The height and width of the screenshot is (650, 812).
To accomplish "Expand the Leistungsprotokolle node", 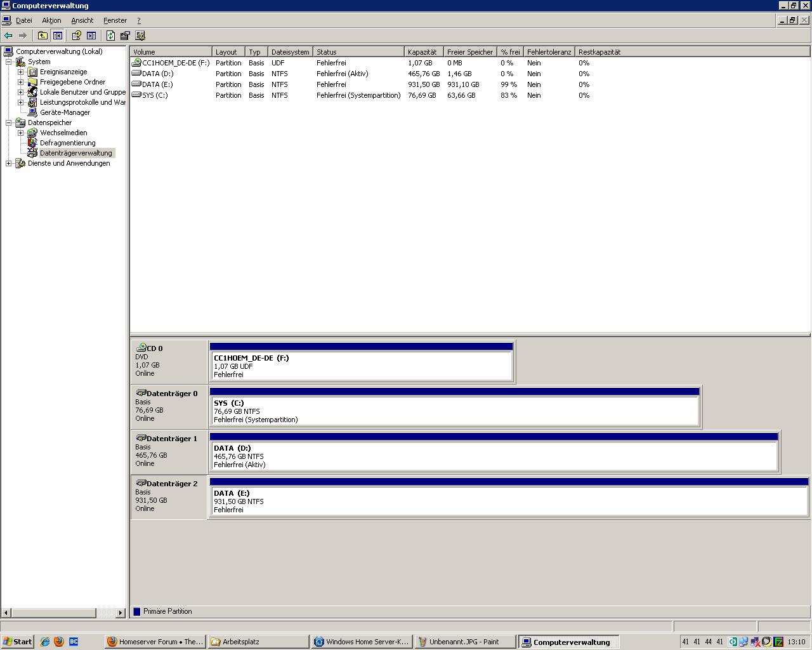I will pyautogui.click(x=21, y=102).
